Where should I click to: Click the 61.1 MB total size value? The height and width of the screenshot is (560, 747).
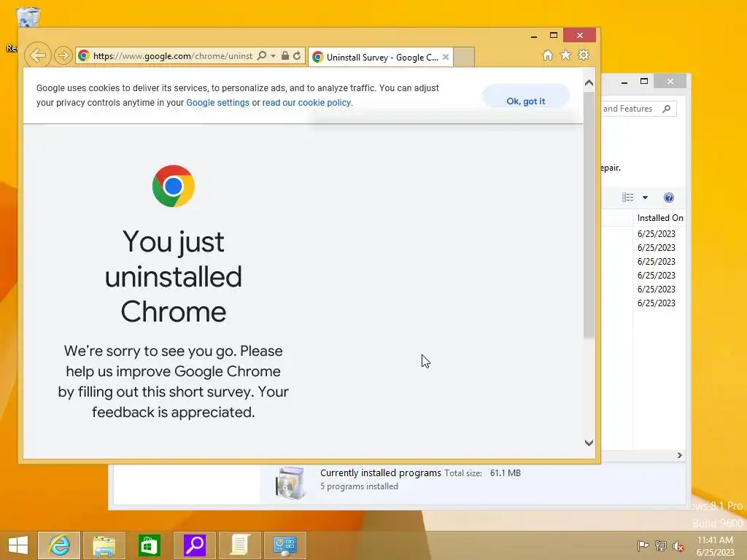point(506,472)
